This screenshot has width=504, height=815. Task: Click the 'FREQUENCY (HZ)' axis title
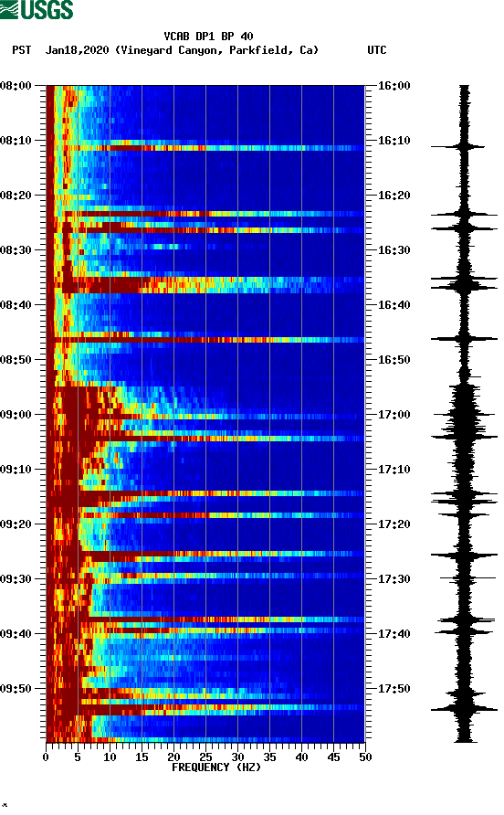(x=216, y=767)
